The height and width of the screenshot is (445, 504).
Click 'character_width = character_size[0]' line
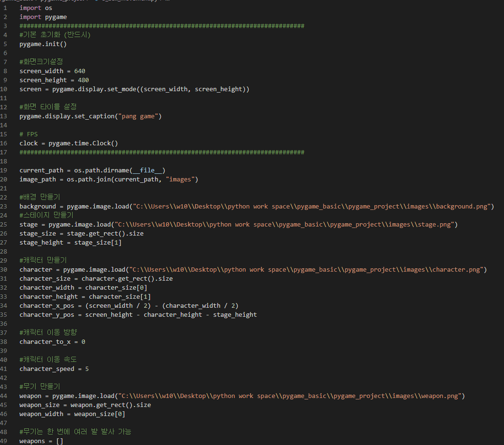(x=83, y=287)
